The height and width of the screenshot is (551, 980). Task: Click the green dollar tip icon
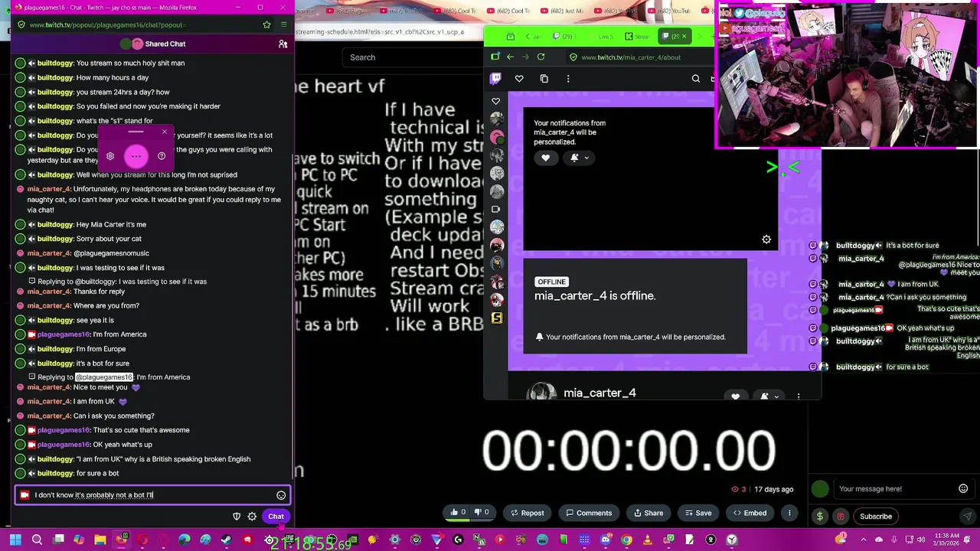coord(820,517)
